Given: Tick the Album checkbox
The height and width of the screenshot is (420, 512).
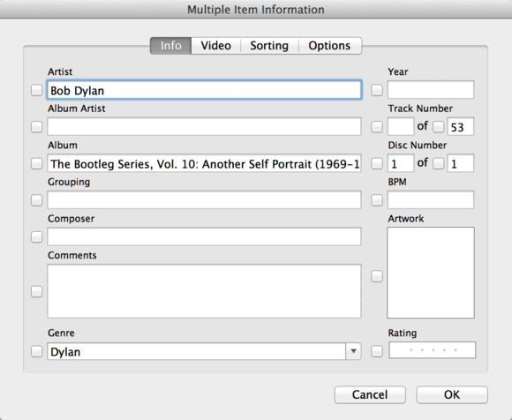Looking at the screenshot, I should [x=36, y=163].
